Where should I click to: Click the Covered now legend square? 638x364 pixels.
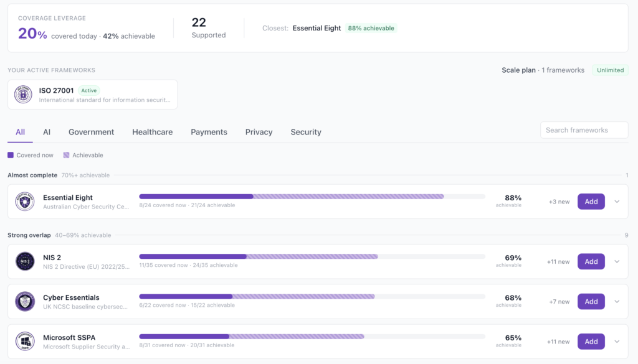click(11, 155)
